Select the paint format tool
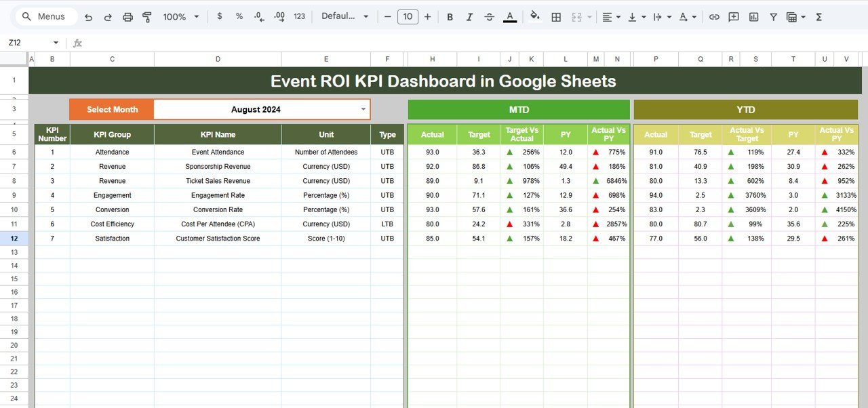 coord(147,16)
